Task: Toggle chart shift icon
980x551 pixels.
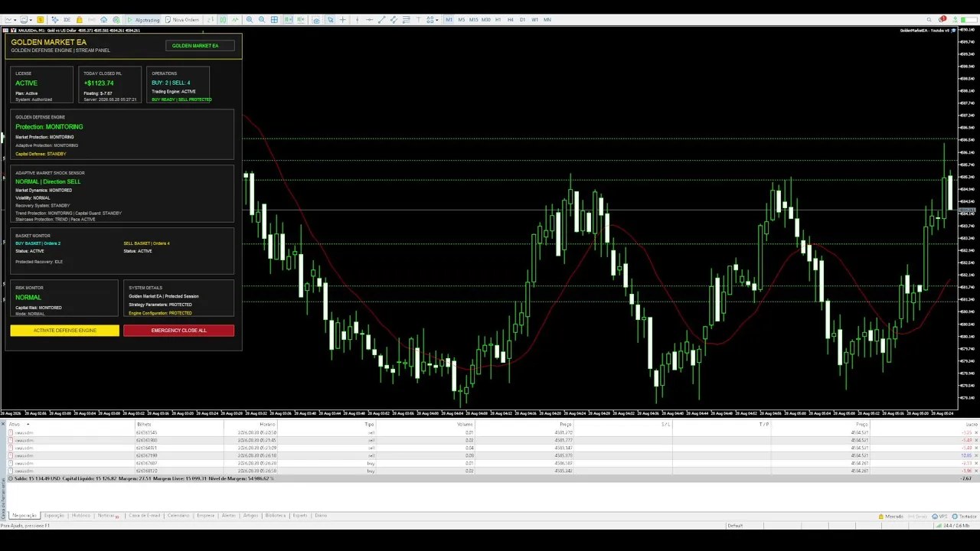Action: tap(301, 20)
